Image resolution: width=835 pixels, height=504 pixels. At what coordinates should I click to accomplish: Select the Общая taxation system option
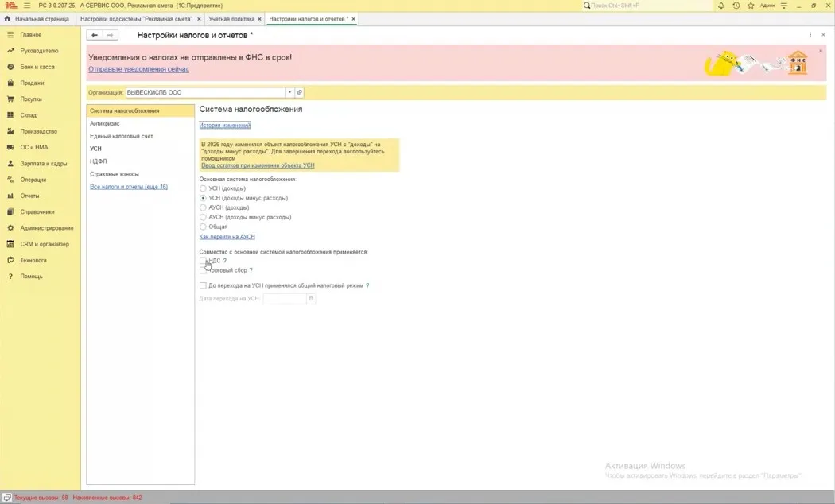pyautogui.click(x=203, y=227)
